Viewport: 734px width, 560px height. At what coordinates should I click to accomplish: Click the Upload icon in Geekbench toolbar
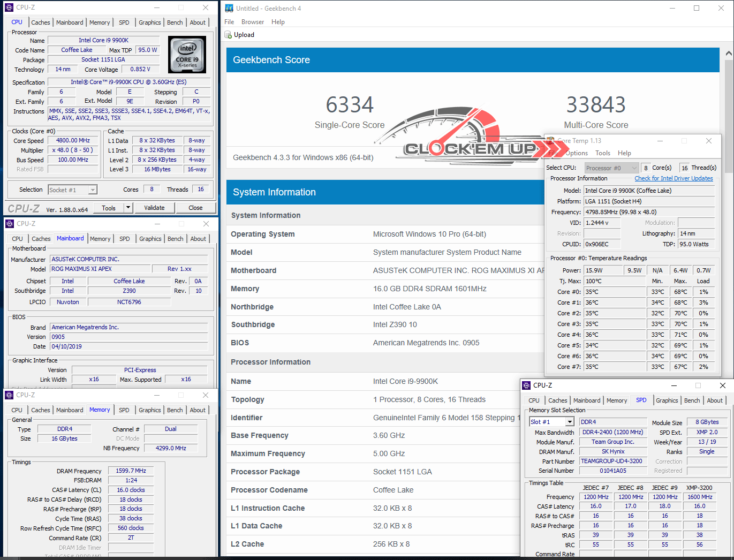click(228, 35)
